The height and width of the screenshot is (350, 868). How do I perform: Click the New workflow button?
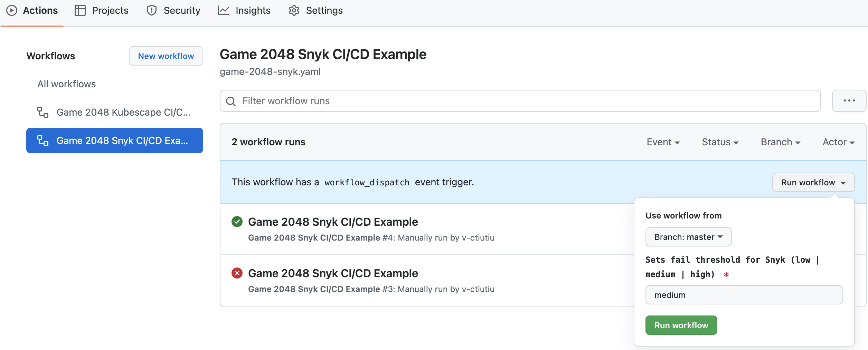[166, 56]
